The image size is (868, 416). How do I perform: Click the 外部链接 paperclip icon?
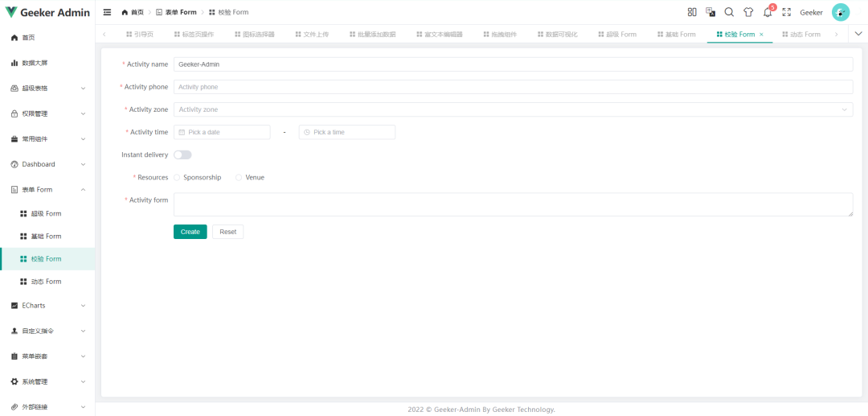(x=14, y=407)
